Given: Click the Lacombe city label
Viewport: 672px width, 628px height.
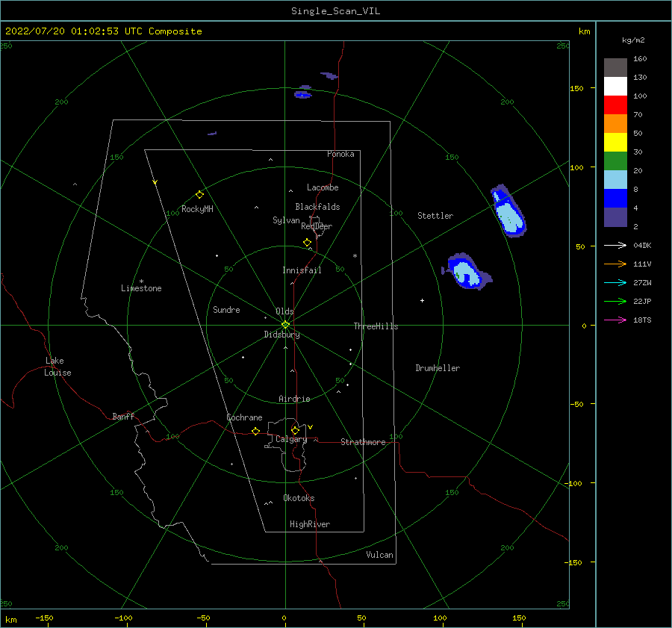Looking at the screenshot, I should pyautogui.click(x=323, y=187).
